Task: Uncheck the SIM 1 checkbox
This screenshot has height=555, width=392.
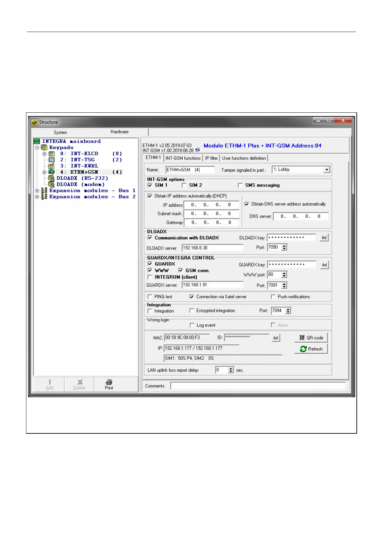Action: 150,185
